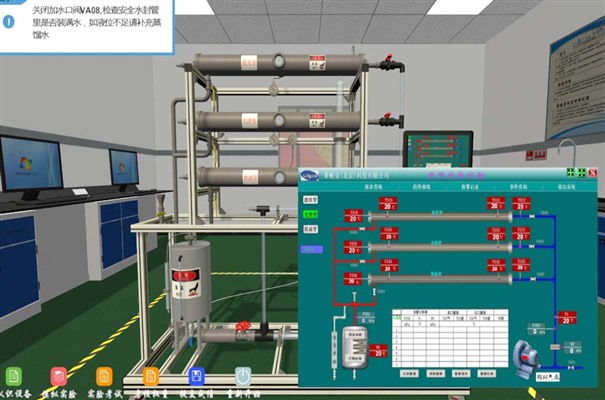Click the water faucet on the right wall

(x=567, y=150)
